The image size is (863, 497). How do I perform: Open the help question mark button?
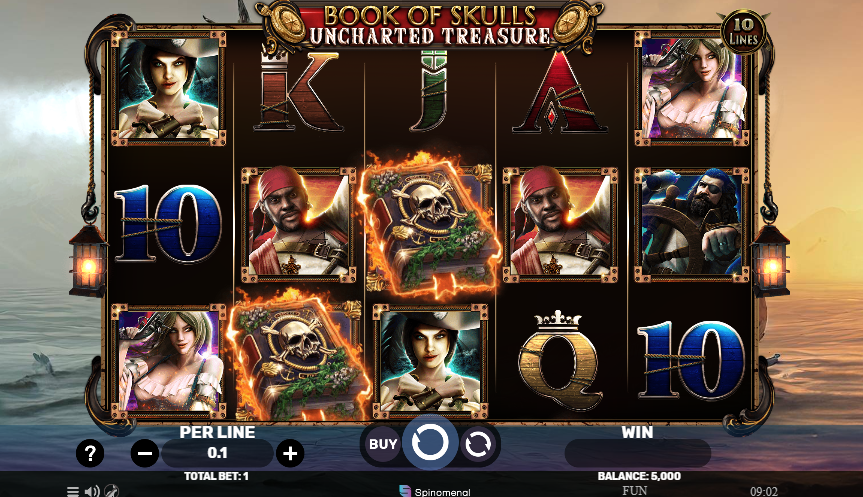90,454
